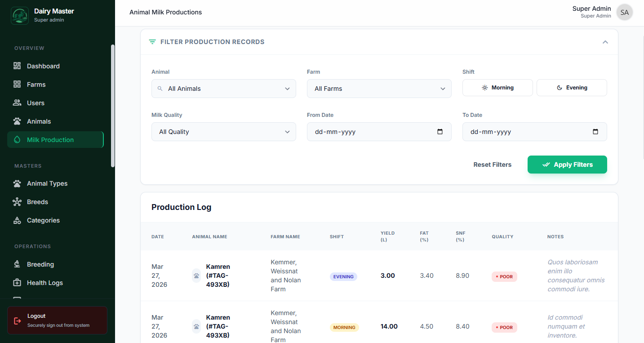The width and height of the screenshot is (644, 343).
Task: Click the SA user avatar
Action: tap(624, 13)
